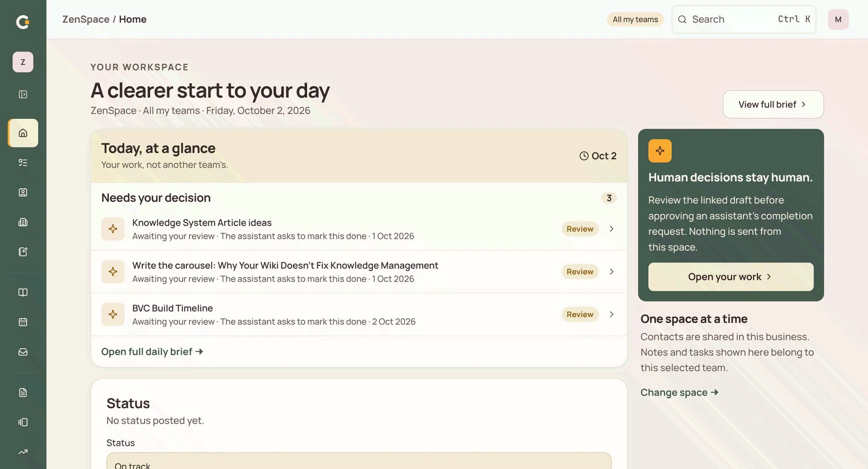Viewport: 868px width, 469px height.
Task: Click the sparkle icon beside Write the carousel
Action: point(113,272)
